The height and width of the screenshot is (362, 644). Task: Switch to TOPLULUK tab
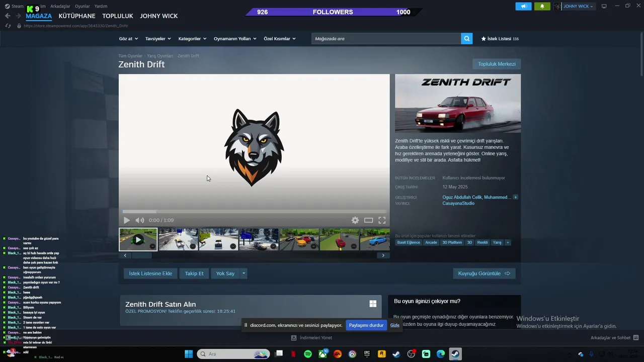(x=118, y=16)
